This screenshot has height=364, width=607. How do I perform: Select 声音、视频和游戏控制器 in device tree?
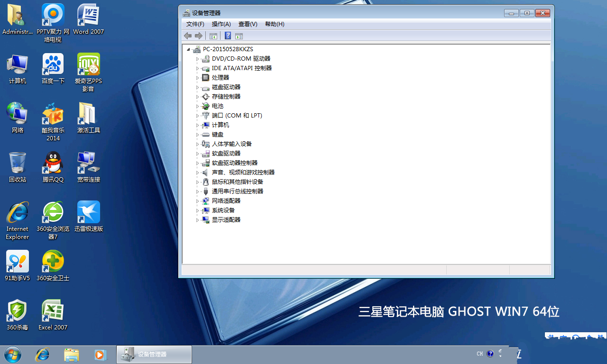click(243, 173)
